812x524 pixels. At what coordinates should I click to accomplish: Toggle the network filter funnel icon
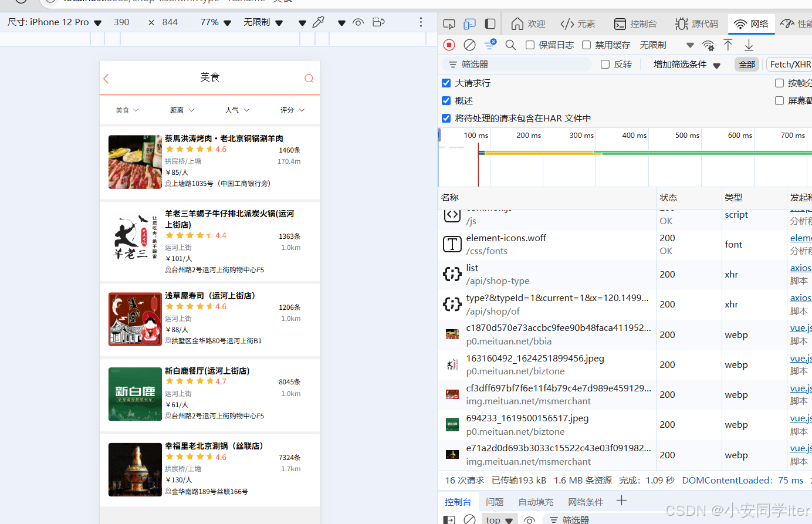click(490, 45)
